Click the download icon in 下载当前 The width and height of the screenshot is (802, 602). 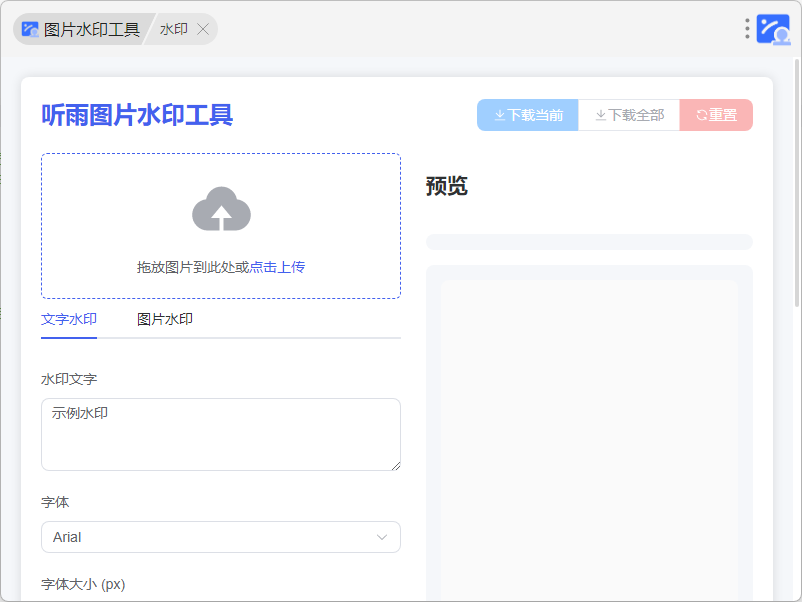point(499,115)
